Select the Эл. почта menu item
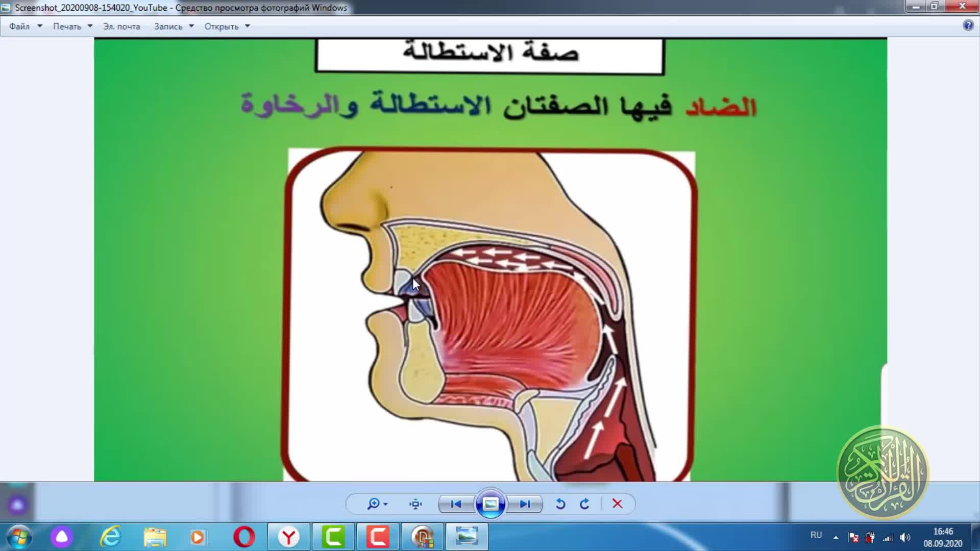Viewport: 980px width, 551px height. pyautogui.click(x=121, y=27)
